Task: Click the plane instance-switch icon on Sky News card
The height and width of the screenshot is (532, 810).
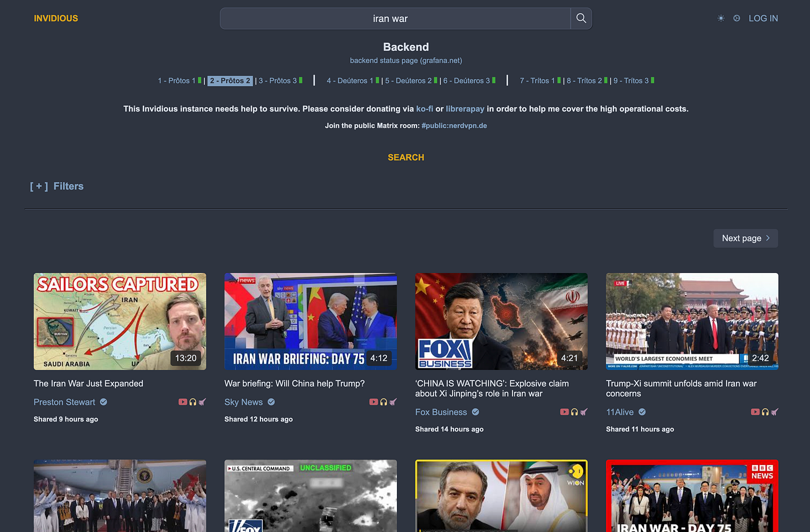Action: click(393, 402)
